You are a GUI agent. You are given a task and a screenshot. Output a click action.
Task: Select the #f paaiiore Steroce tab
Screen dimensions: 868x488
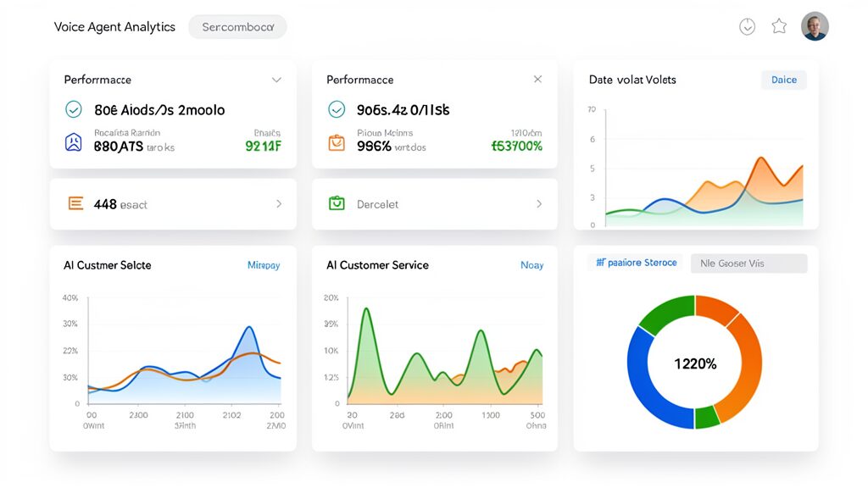(x=636, y=263)
